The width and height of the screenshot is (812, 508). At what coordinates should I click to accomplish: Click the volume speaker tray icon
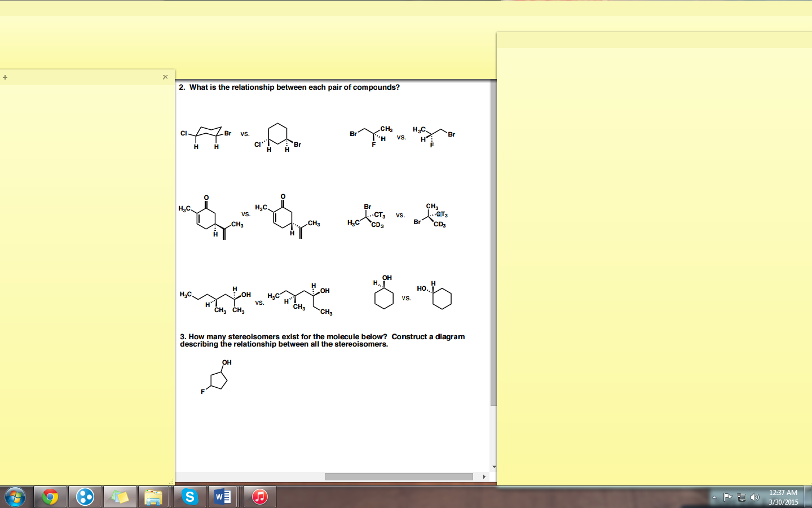click(755, 497)
